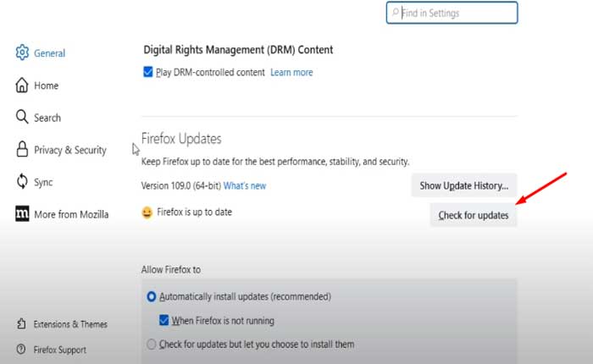Viewport: 593px width, 364px height.
Task: Select Check for updates but let you choose
Action: pos(152,345)
